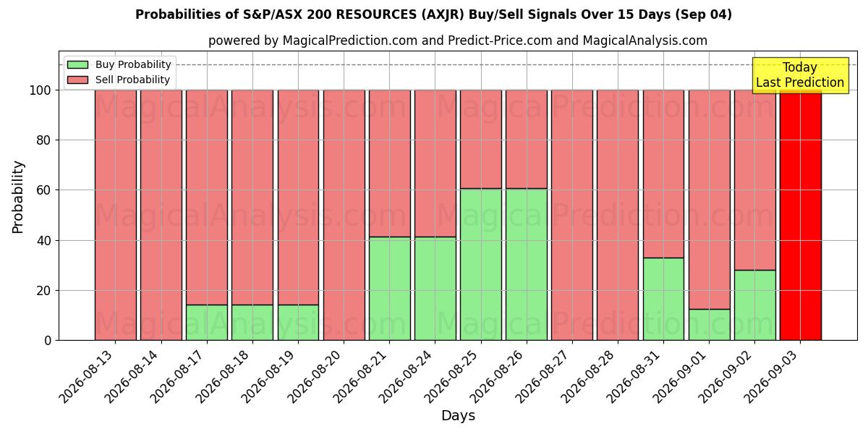
Task: Click the y-axis tick label 60
Action: point(44,190)
